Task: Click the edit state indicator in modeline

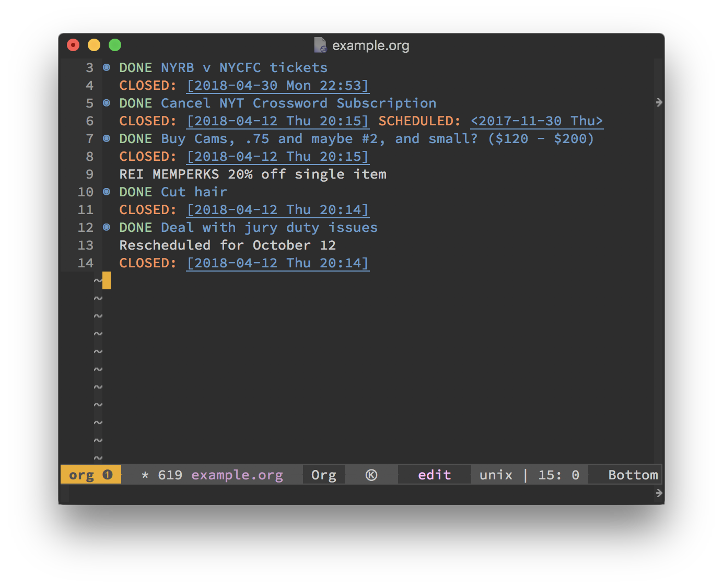Action: pyautogui.click(x=435, y=475)
